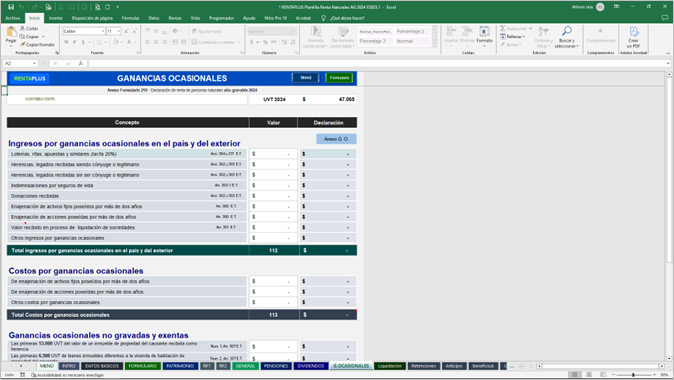Go to the DATOS BASICOS sheet tab
Viewport: 674px width, 380px height.
point(101,366)
